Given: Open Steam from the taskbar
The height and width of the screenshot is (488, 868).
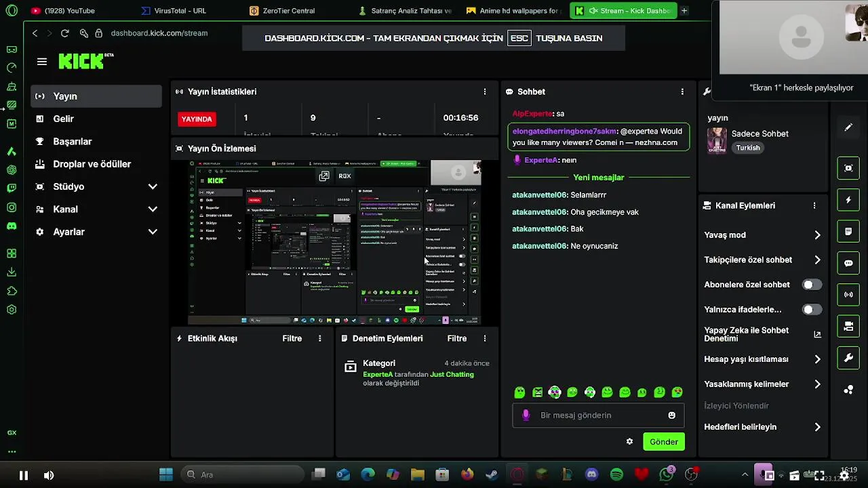Looking at the screenshot, I should tap(492, 474).
